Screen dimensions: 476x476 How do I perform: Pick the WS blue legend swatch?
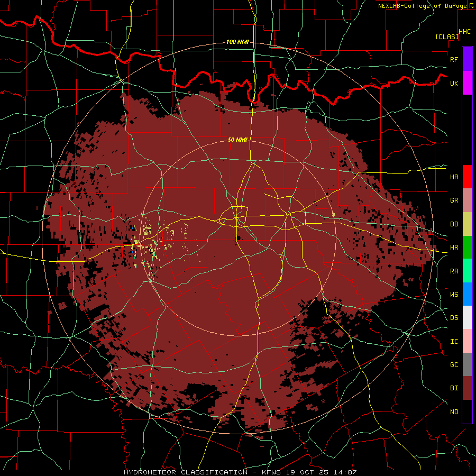pyautogui.click(x=467, y=294)
